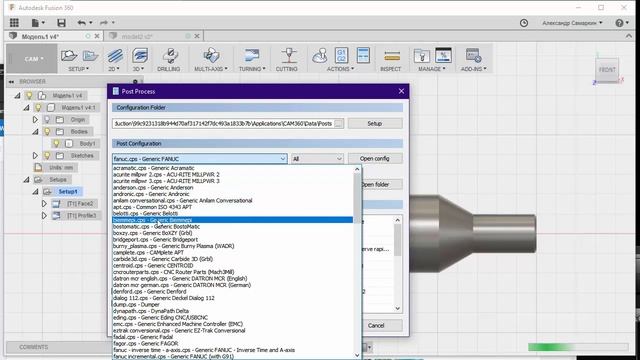Toggle visibility bulb of Bodies
The height and width of the screenshot is (360, 640).
(47, 131)
